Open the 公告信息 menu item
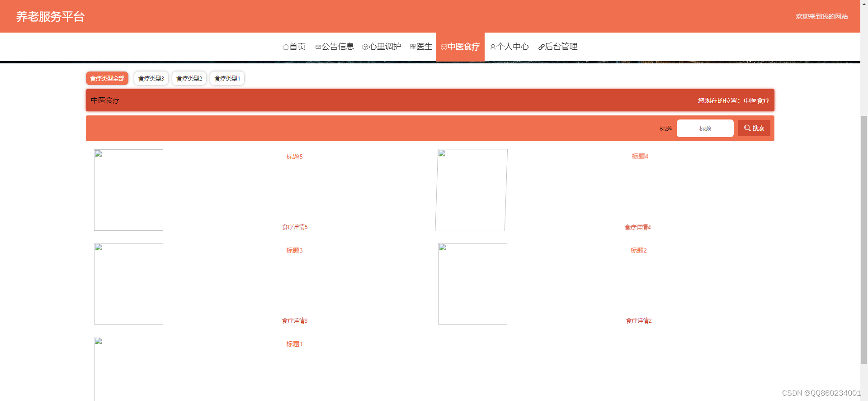The height and width of the screenshot is (401, 868). 335,47
